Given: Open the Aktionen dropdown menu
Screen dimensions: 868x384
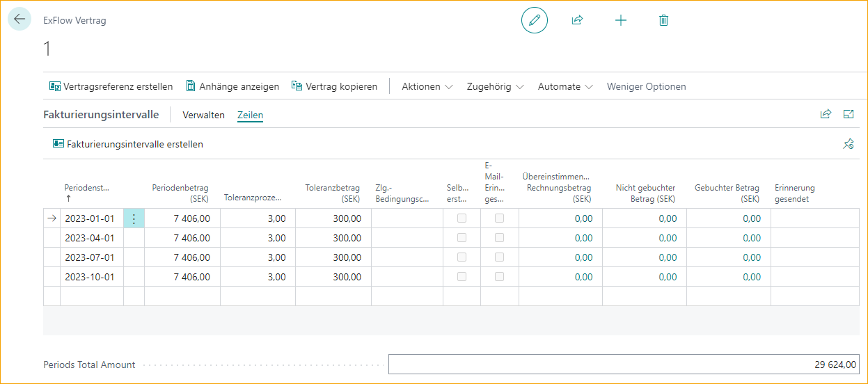Looking at the screenshot, I should pos(427,87).
